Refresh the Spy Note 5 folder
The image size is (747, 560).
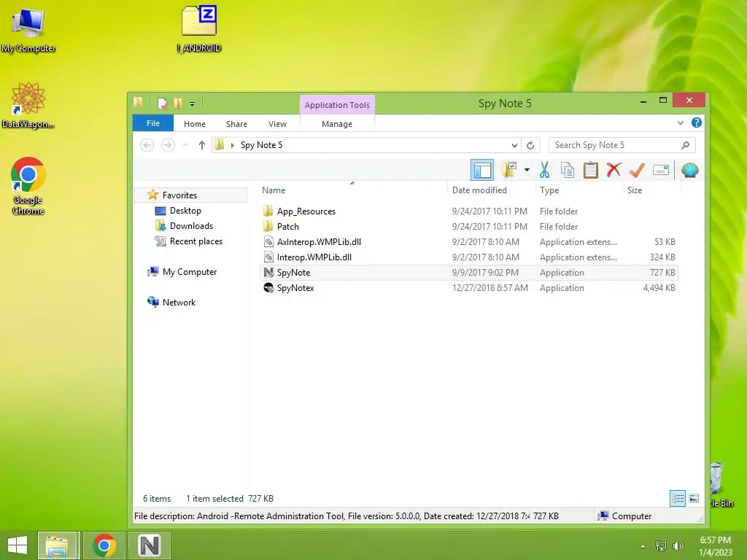point(530,145)
